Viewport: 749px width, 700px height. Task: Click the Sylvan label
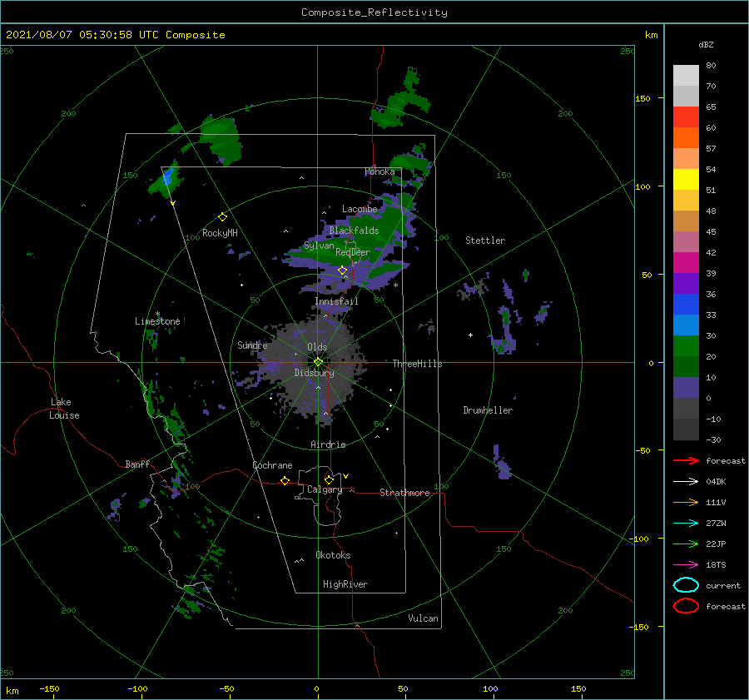coord(319,246)
